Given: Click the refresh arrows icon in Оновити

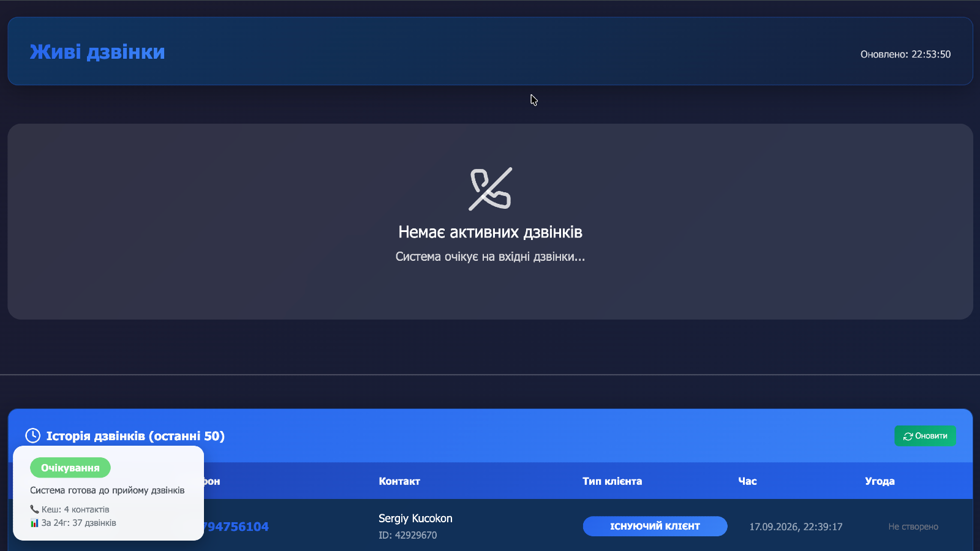Looking at the screenshot, I should [908, 437].
